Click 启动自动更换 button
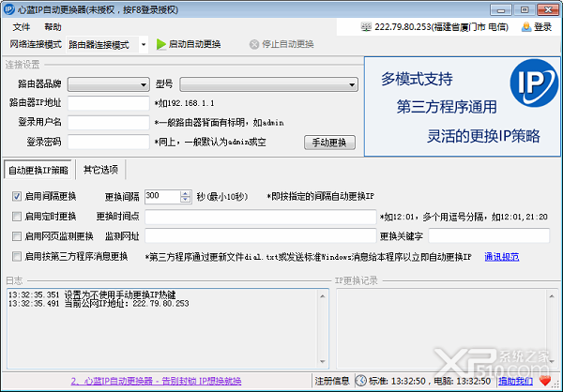Image resolution: width=563 pixels, height=392 pixels. 189,44
